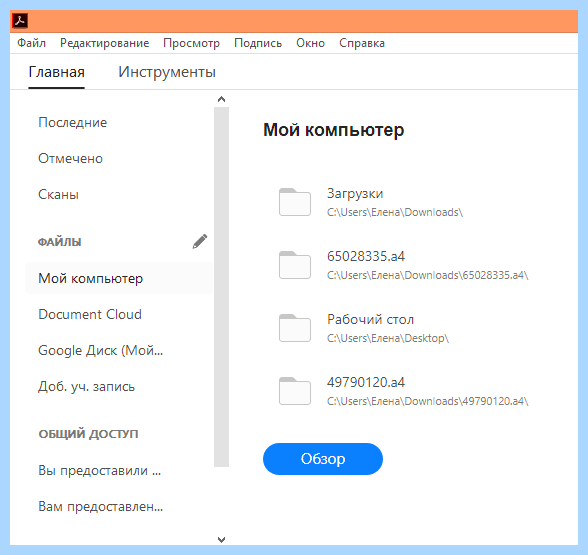Click Доб. уч. запись to add account
Viewport: 588px width, 555px height.
tap(86, 387)
